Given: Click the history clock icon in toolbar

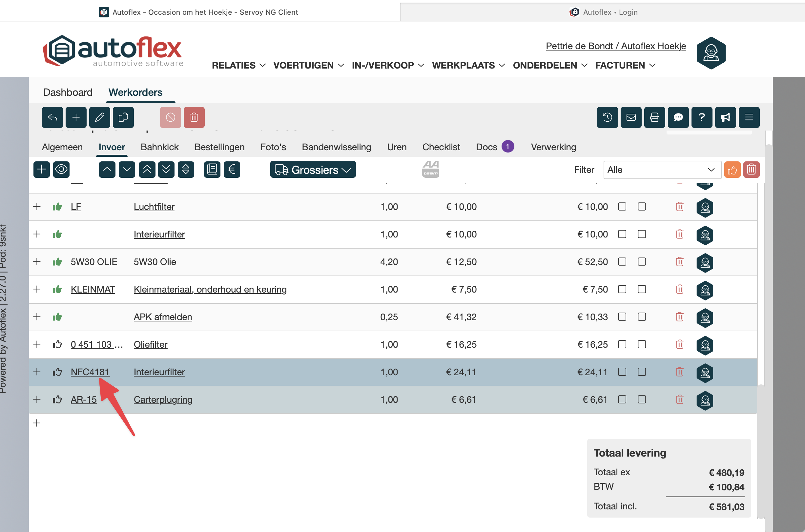Looking at the screenshot, I should tap(607, 117).
